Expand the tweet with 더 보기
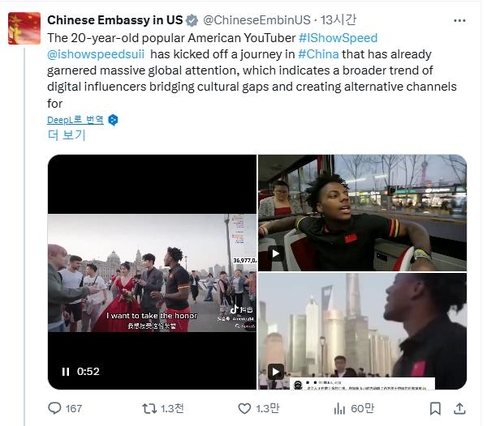 [67, 135]
